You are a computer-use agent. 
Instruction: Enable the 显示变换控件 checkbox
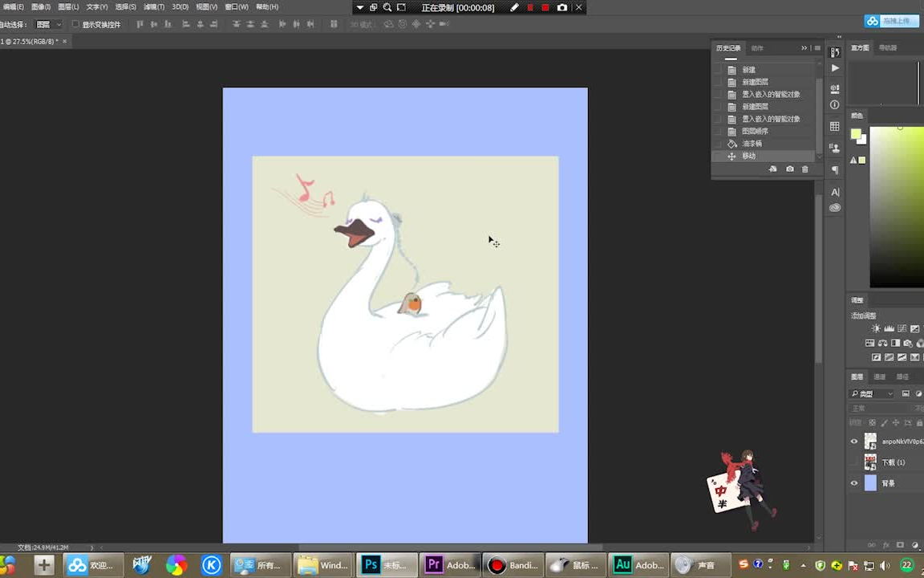point(76,24)
